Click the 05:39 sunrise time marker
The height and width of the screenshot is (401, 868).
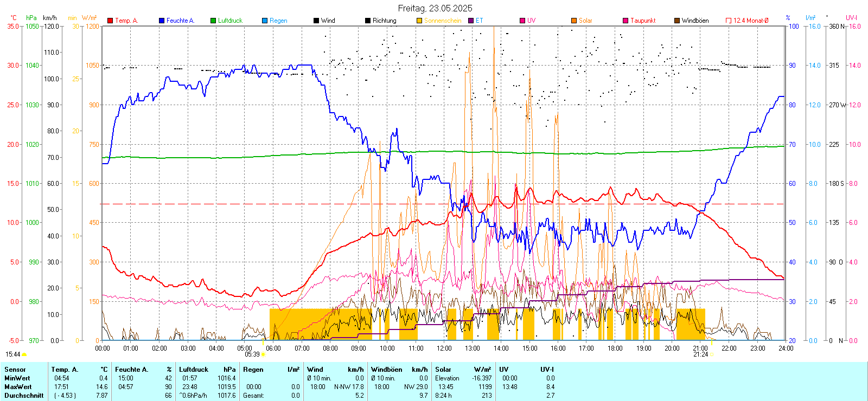tap(252, 354)
